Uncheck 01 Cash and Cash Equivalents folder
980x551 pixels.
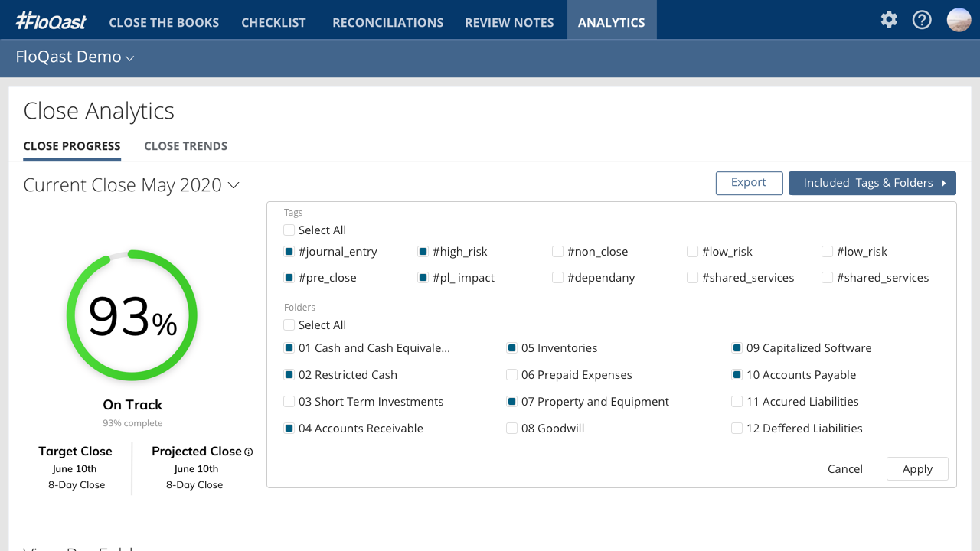tap(289, 347)
